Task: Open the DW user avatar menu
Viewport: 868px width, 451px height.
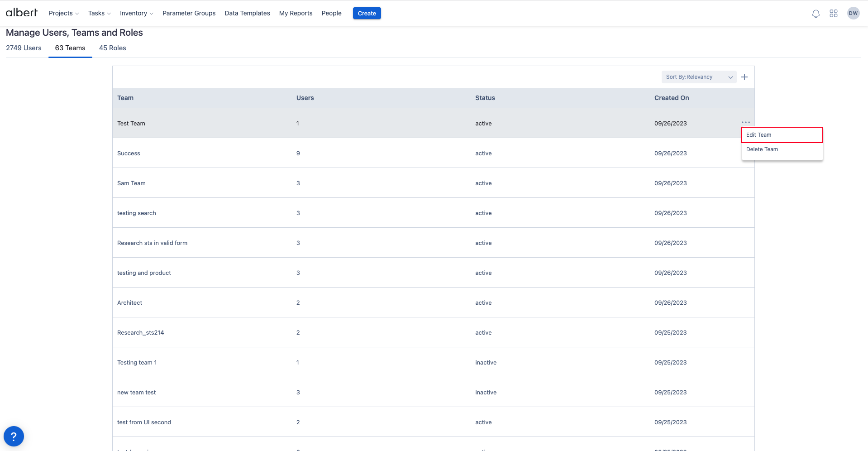Action: [x=853, y=13]
